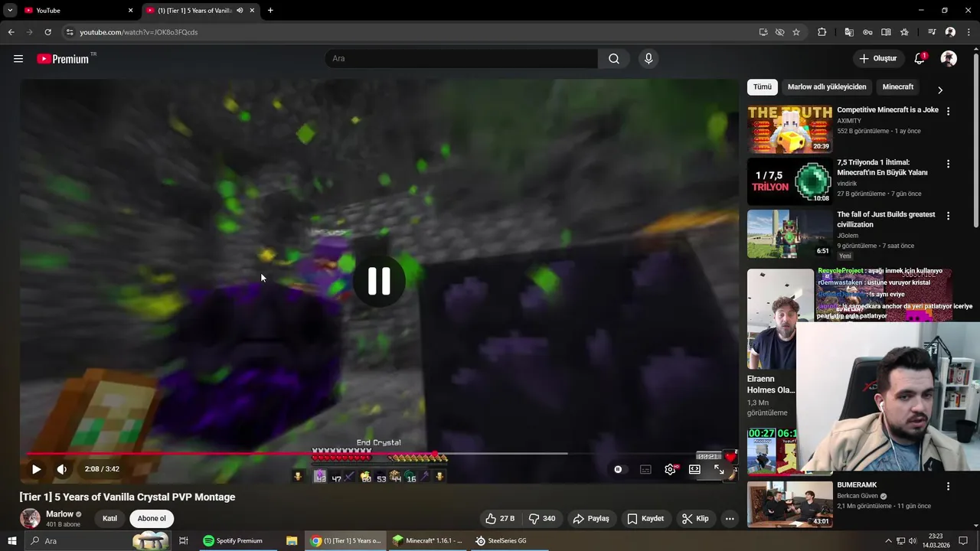Click the Oluştur create button

coord(878,59)
